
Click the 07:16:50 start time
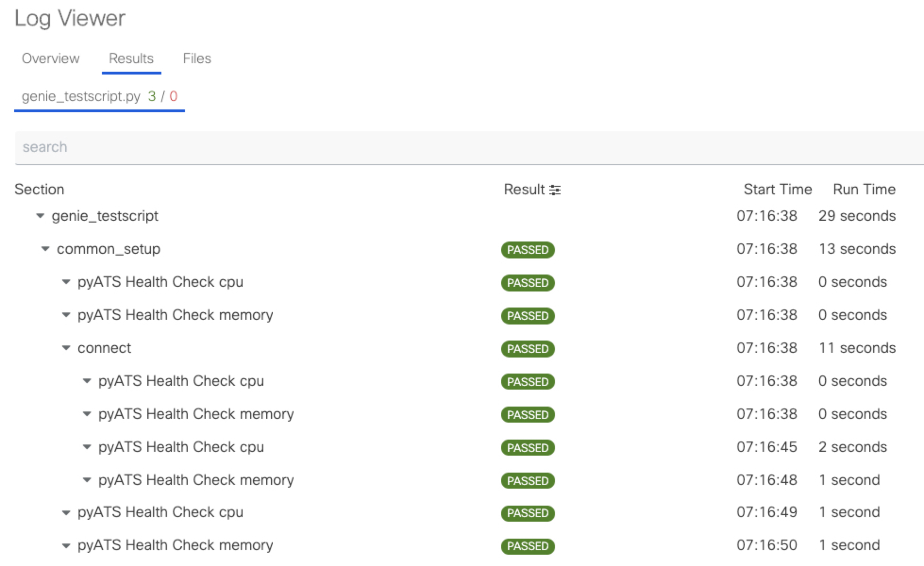[x=767, y=545]
